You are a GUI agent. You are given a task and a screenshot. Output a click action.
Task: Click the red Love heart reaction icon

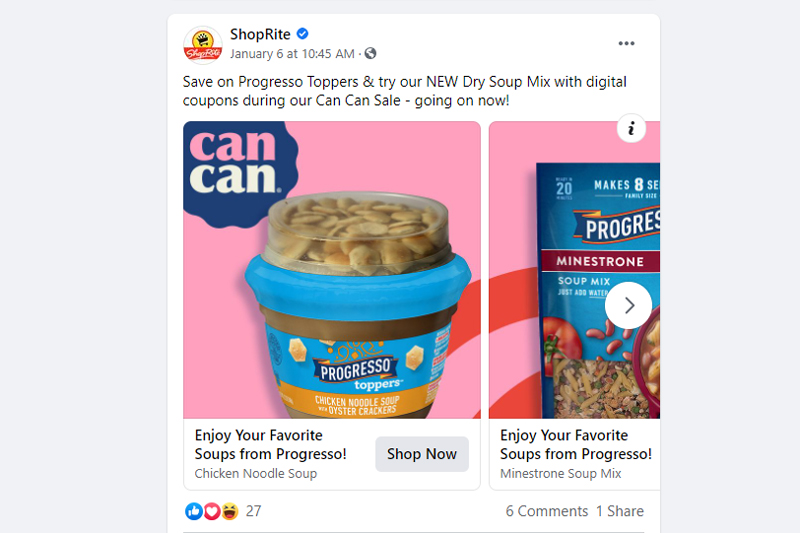[212, 511]
